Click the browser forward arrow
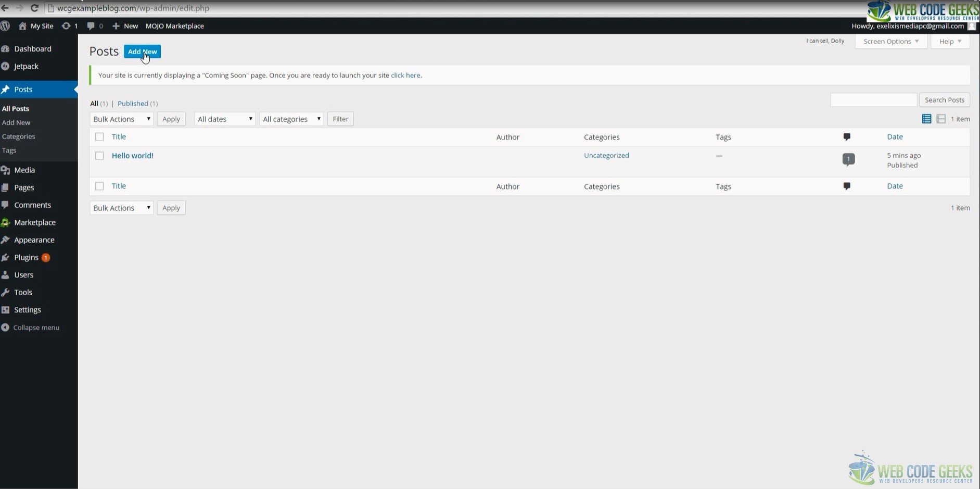 pyautogui.click(x=20, y=8)
